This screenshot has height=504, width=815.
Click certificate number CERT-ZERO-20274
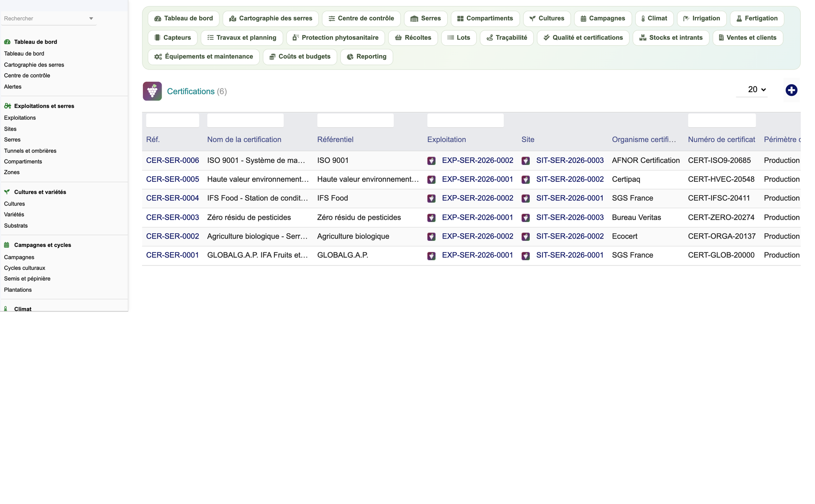(721, 217)
